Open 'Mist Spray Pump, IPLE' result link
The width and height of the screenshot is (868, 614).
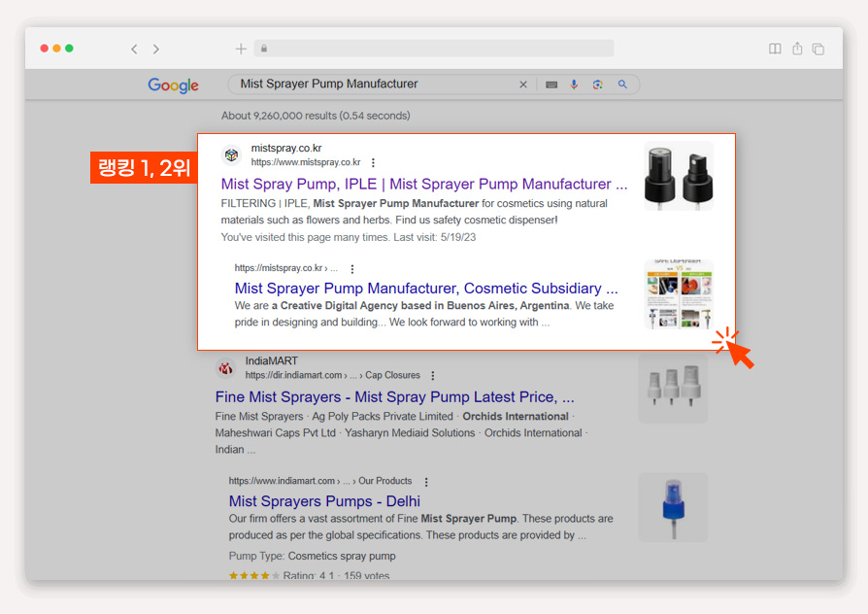coord(424,184)
